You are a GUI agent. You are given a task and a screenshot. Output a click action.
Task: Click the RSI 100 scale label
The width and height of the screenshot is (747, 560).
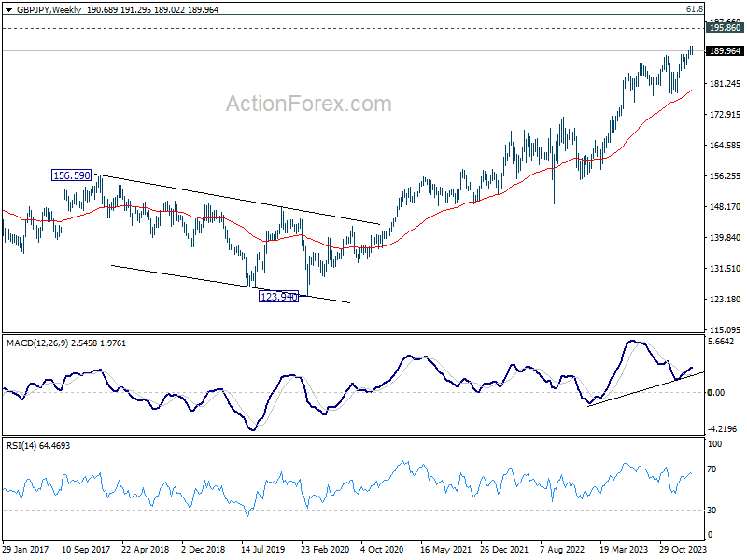click(714, 444)
